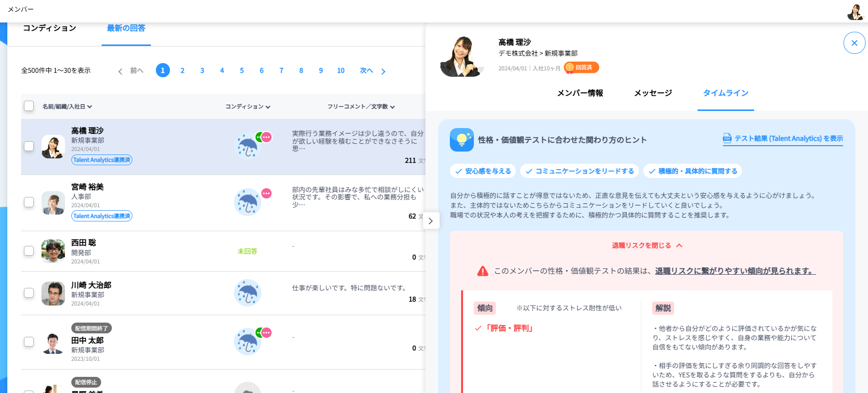868x393 pixels.
Task: Click the umbrella condition icon for 宮崎 裕美
Action: 248,202
